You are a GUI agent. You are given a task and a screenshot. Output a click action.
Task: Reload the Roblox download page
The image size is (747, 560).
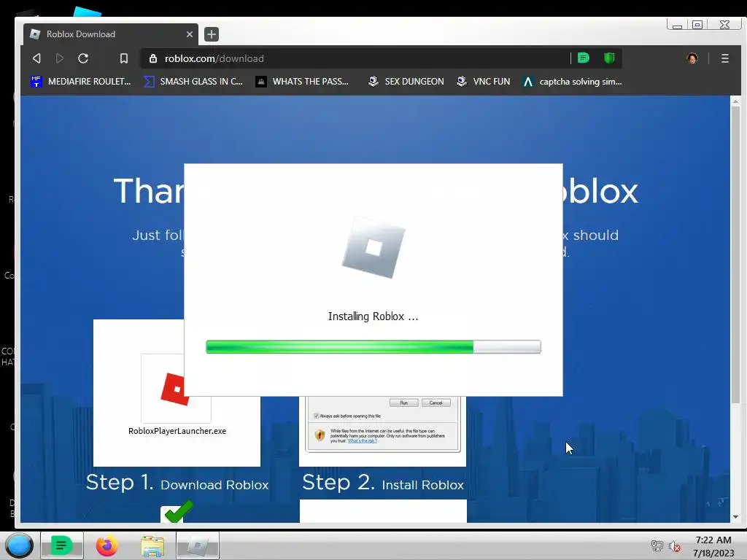83,58
